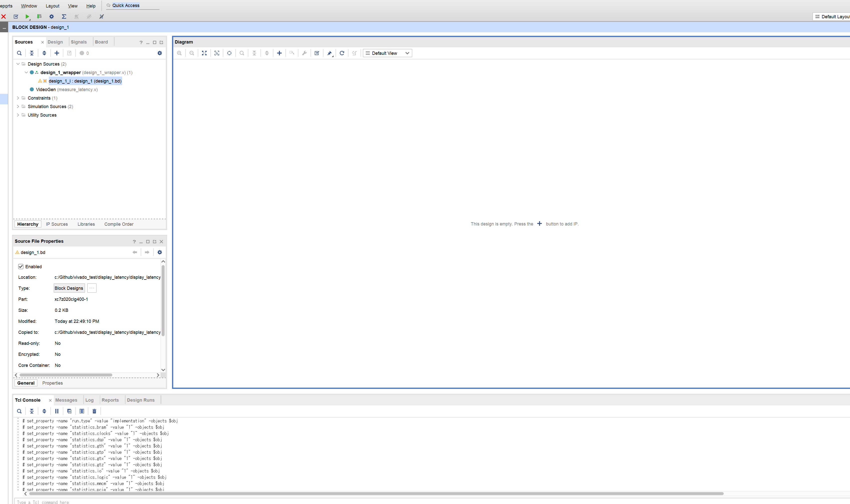
Task: Open the Window menu
Action: click(29, 6)
